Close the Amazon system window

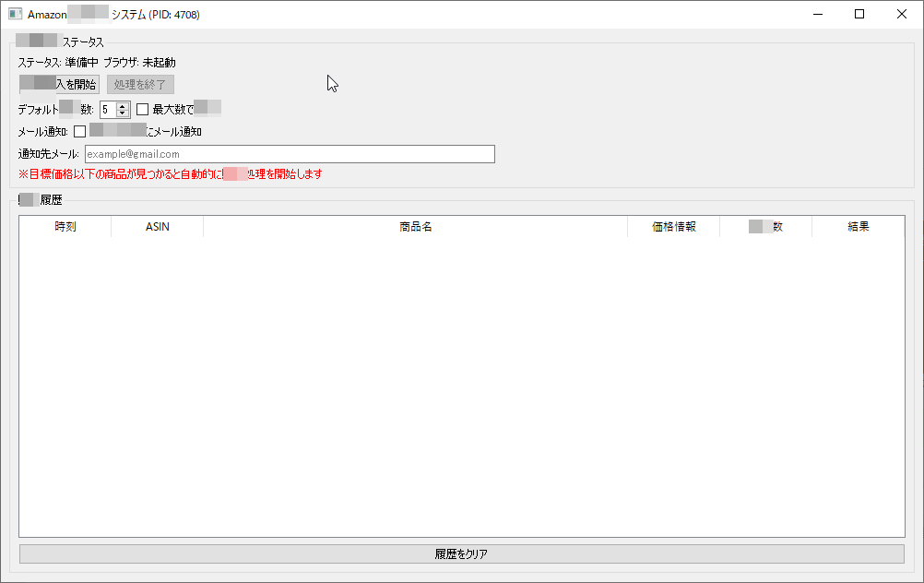(x=902, y=15)
